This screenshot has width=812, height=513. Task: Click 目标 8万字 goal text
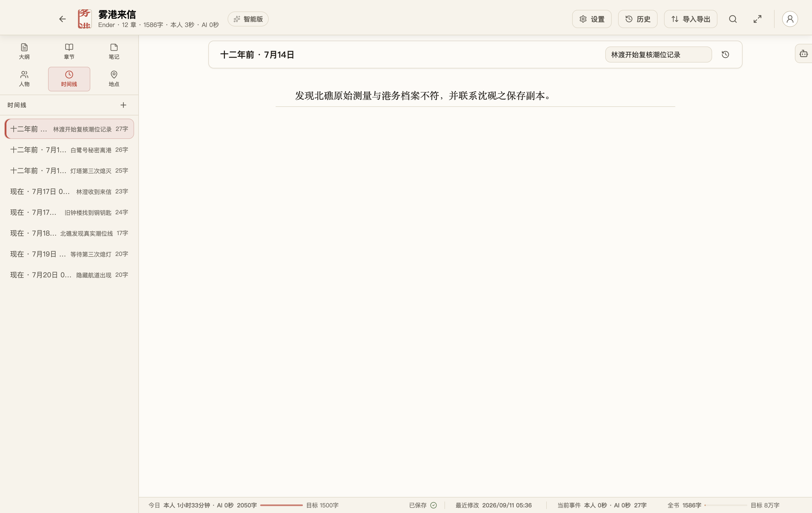click(x=765, y=505)
